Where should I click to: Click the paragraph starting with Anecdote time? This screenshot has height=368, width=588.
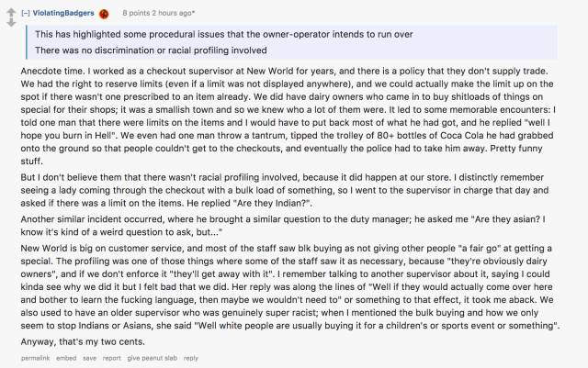tap(288, 117)
